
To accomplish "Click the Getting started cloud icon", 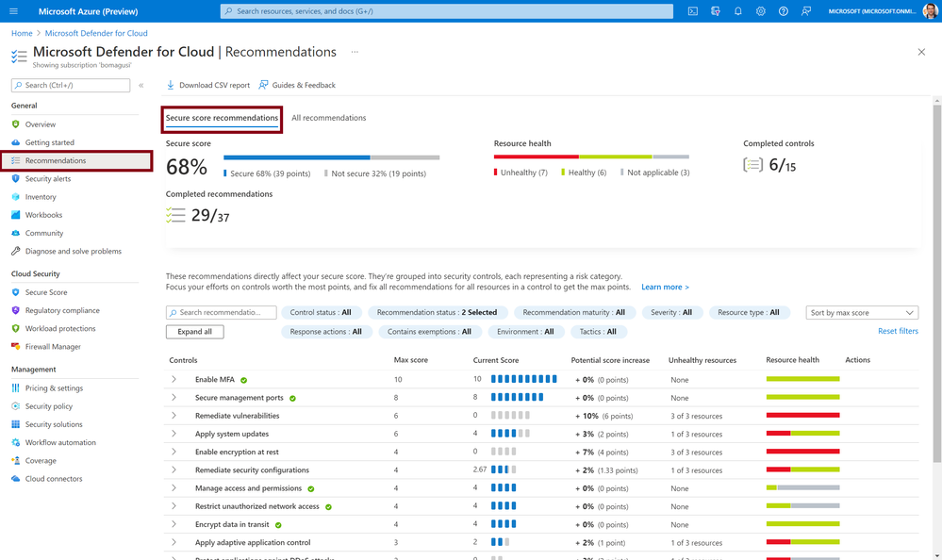I will 16,142.
